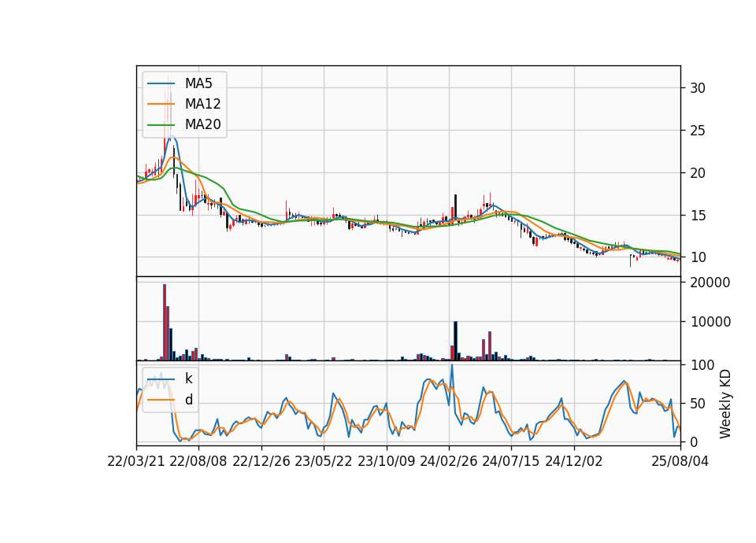The image size is (756, 543).
Task: Click the Weekly KD axis title
Action: pyautogui.click(x=724, y=404)
